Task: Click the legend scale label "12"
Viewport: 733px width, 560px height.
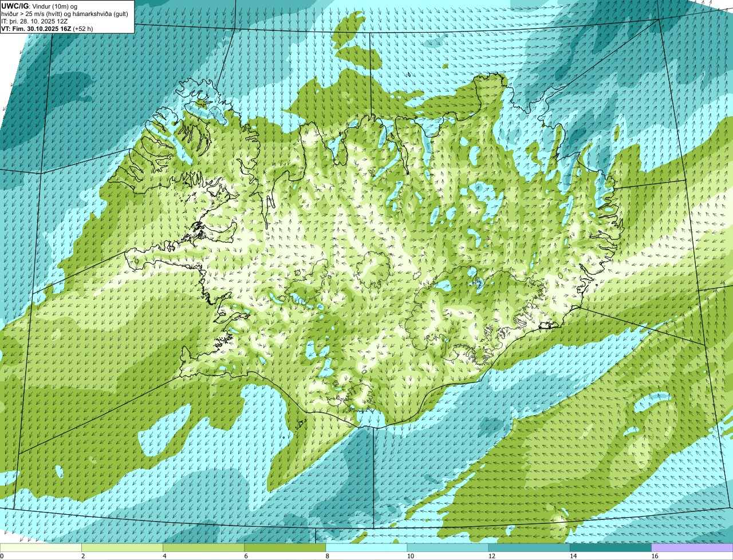Action: coord(492,556)
